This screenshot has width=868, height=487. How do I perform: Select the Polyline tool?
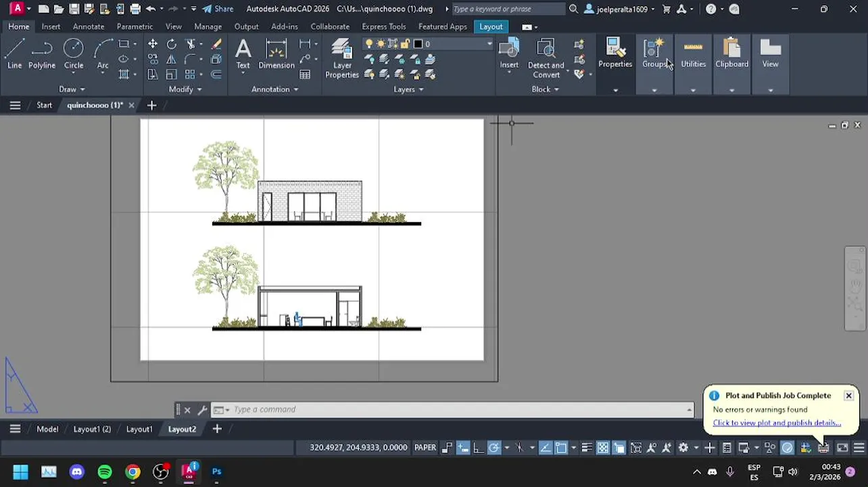point(42,54)
